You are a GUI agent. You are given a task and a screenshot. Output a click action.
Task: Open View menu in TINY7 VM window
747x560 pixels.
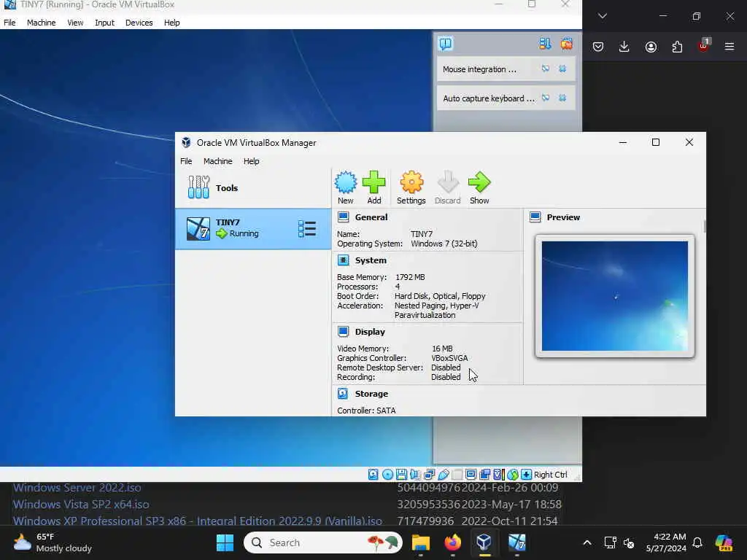[75, 23]
